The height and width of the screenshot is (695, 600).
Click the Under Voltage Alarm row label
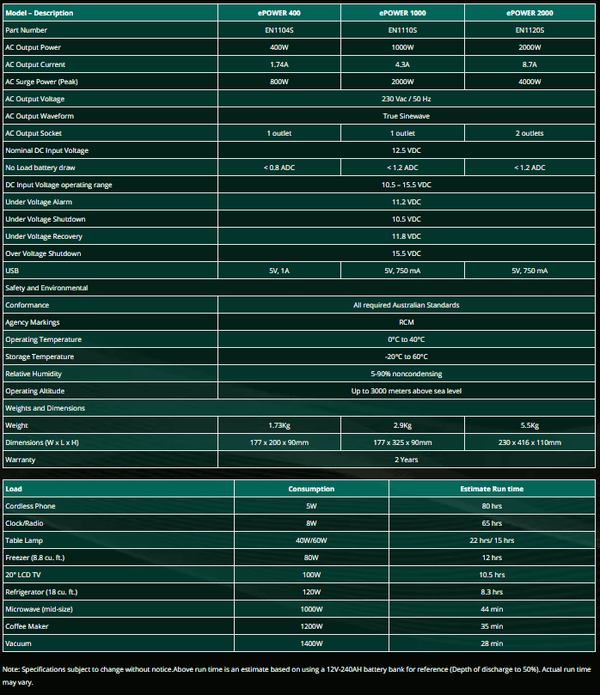point(44,202)
